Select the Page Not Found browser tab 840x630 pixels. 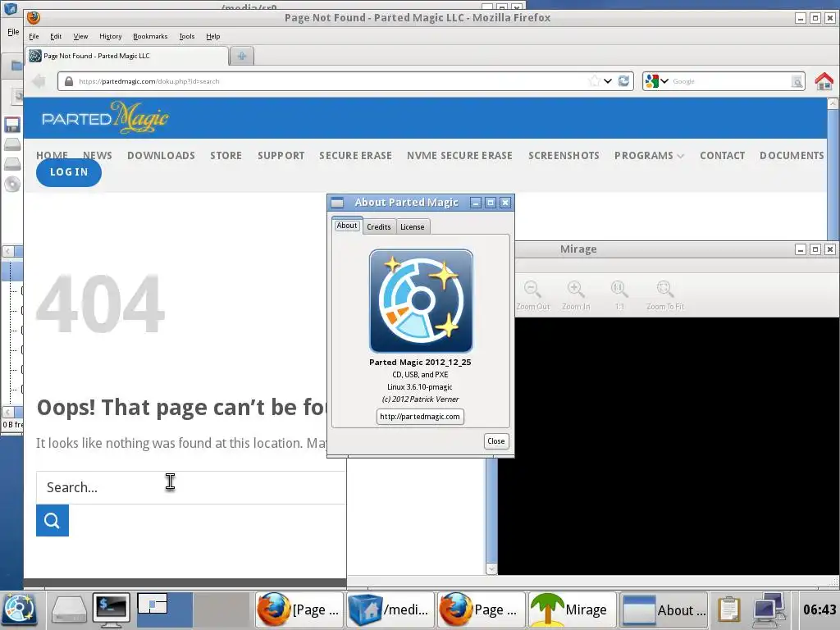click(x=127, y=56)
